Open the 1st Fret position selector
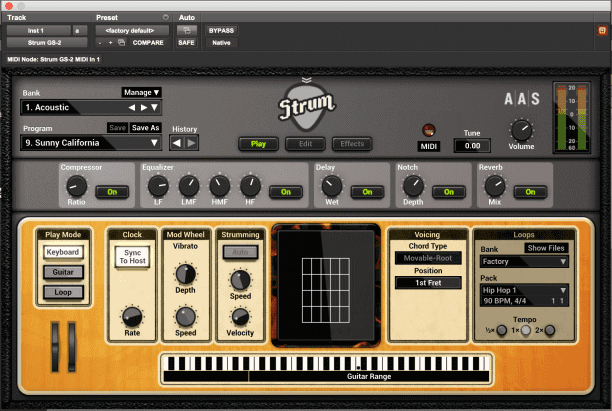The width and height of the screenshot is (612, 411). click(428, 283)
